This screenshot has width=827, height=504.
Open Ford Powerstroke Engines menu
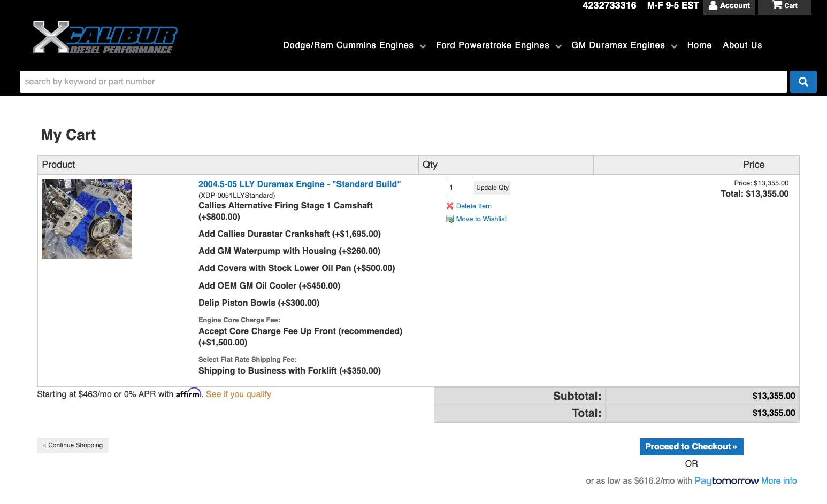(x=493, y=45)
